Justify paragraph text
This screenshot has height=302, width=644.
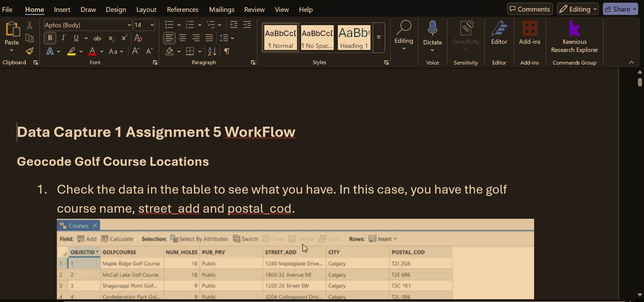(209, 38)
